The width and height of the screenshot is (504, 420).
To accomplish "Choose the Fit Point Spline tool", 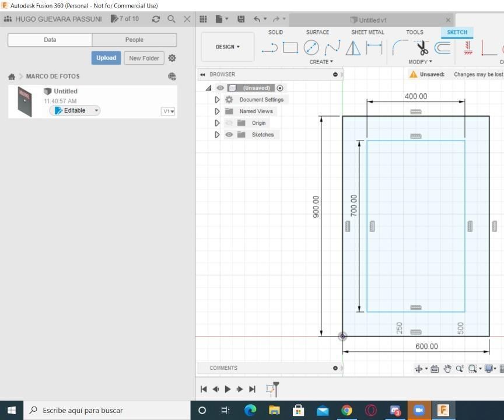I will tap(332, 48).
